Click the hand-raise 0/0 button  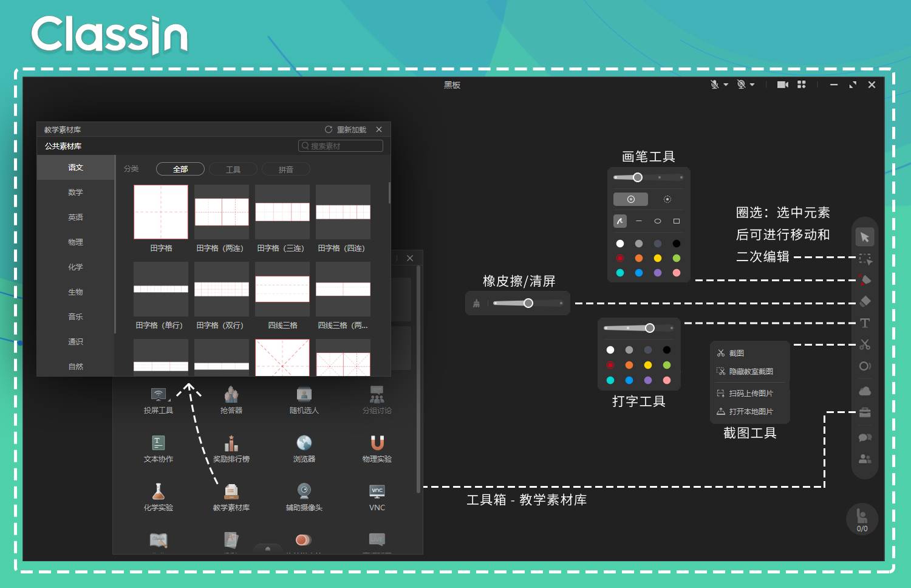[x=862, y=519]
